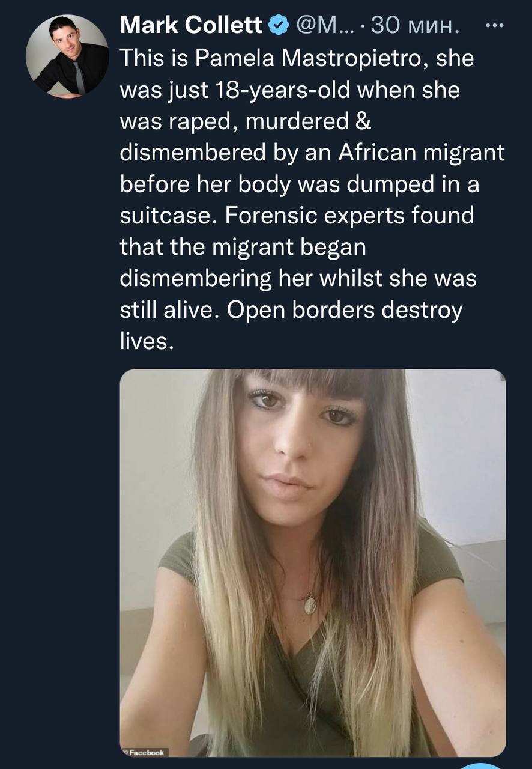This screenshot has width=532, height=769.
Task: Open the Mark Collett display name
Action: coord(192,26)
